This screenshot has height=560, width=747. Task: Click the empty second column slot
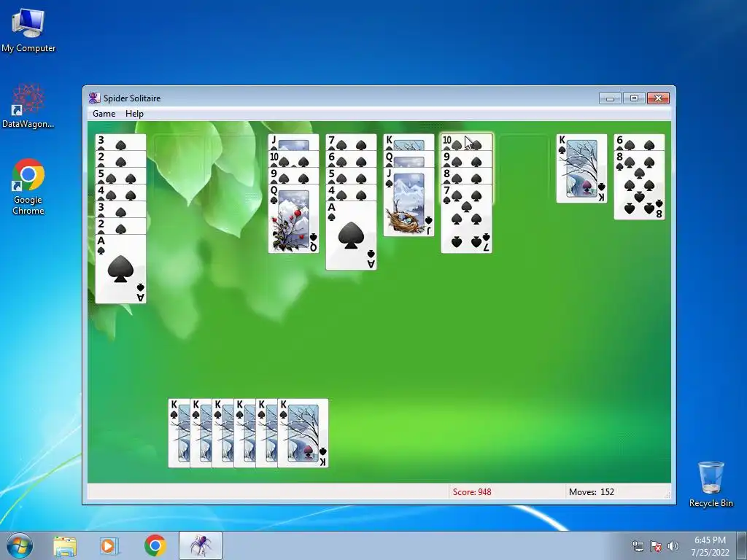pos(178,168)
